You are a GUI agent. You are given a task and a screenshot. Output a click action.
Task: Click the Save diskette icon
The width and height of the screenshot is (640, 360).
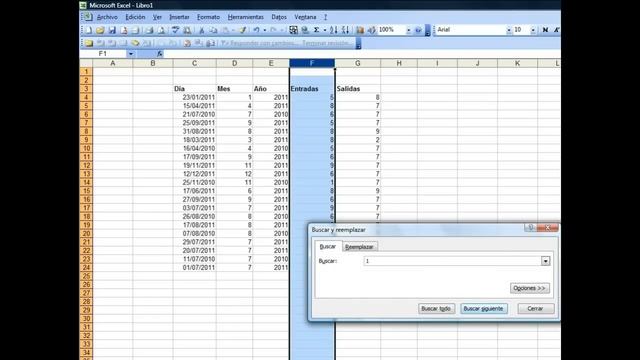click(112, 30)
